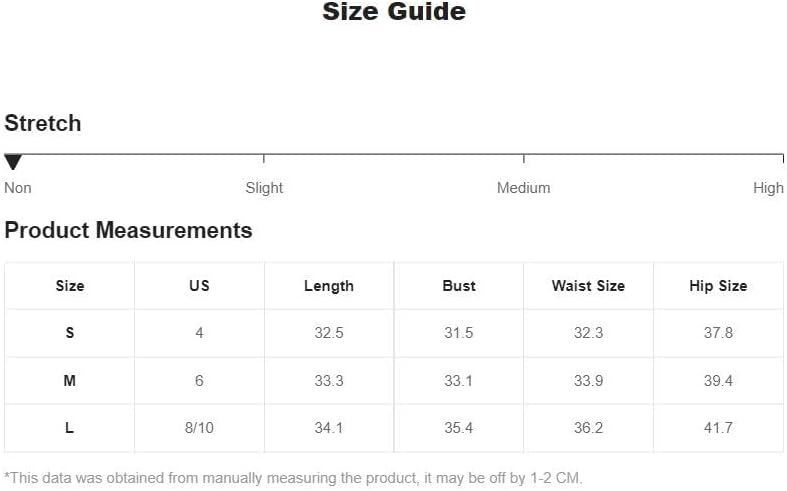This screenshot has height=491, width=787.
Task: Select the Slight stretch label
Action: [x=264, y=188]
